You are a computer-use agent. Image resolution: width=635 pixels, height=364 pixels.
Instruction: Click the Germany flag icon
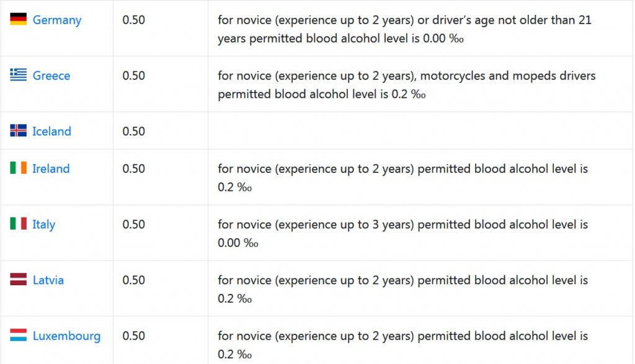point(18,19)
